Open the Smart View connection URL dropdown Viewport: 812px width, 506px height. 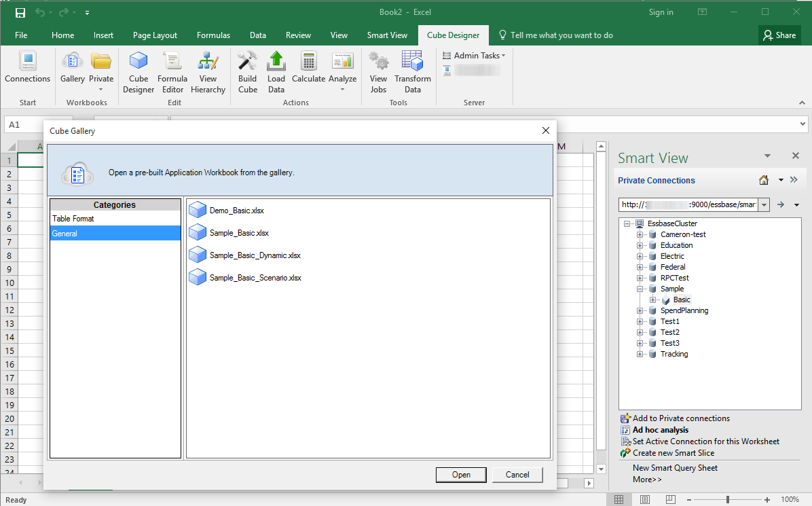tap(764, 204)
